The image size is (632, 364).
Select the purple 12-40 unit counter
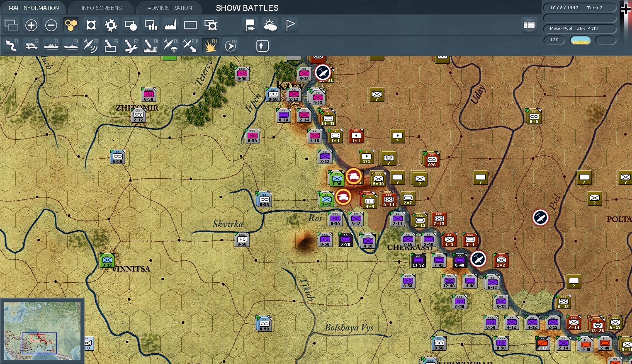[450, 281]
